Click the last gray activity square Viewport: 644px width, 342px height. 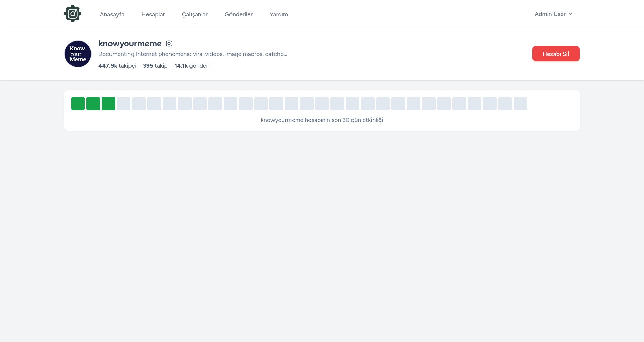(520, 104)
